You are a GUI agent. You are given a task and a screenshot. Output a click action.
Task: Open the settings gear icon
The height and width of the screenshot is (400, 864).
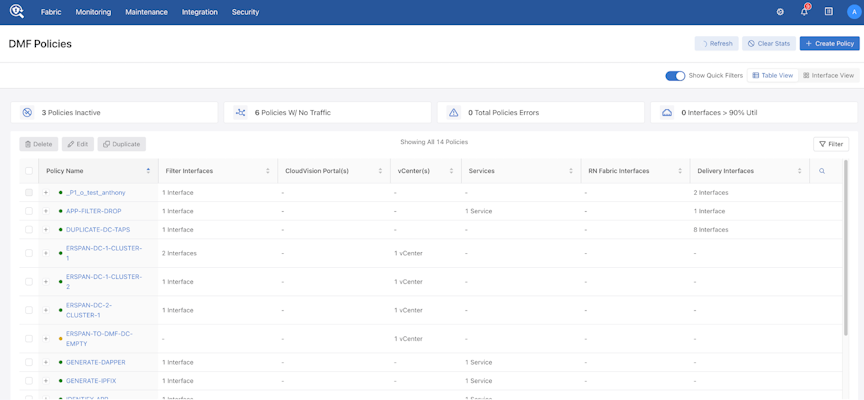780,12
